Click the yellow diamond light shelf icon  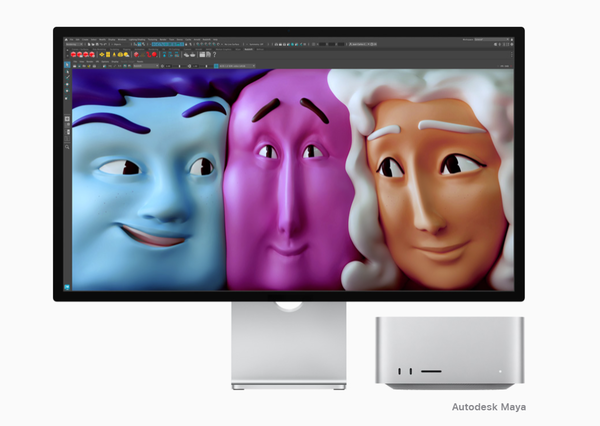[102, 55]
